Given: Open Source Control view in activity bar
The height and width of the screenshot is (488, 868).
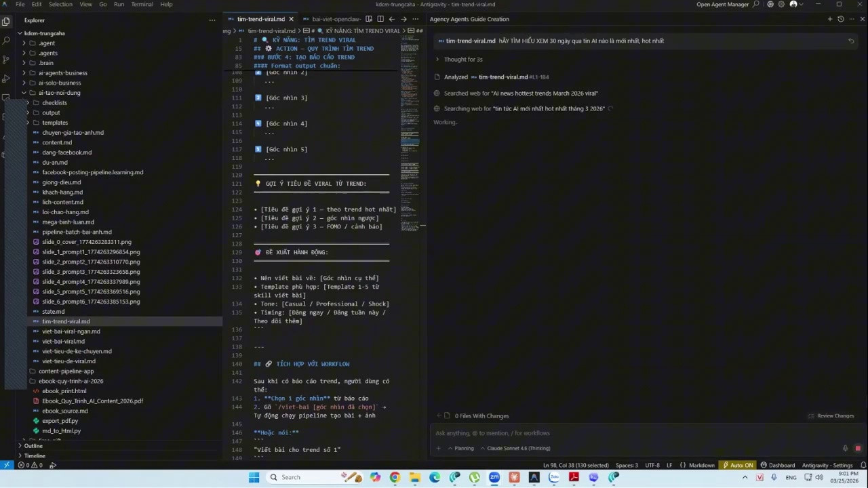Looking at the screenshot, I should point(6,60).
